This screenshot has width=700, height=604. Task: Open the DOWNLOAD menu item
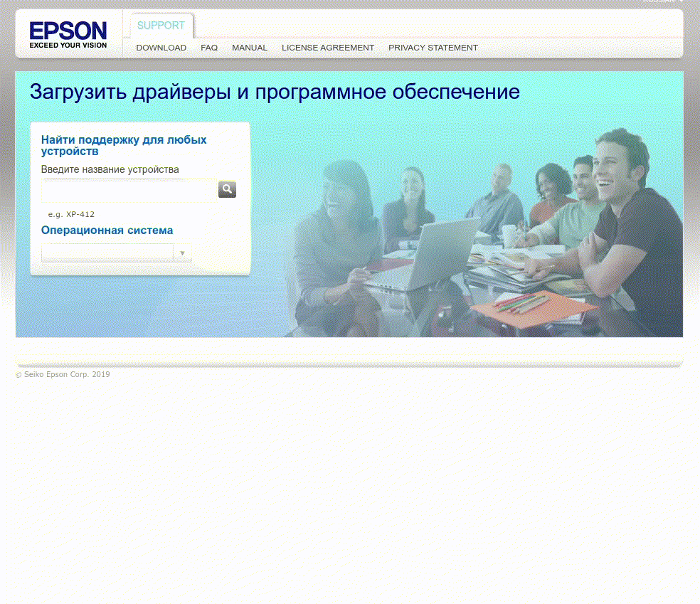[161, 48]
